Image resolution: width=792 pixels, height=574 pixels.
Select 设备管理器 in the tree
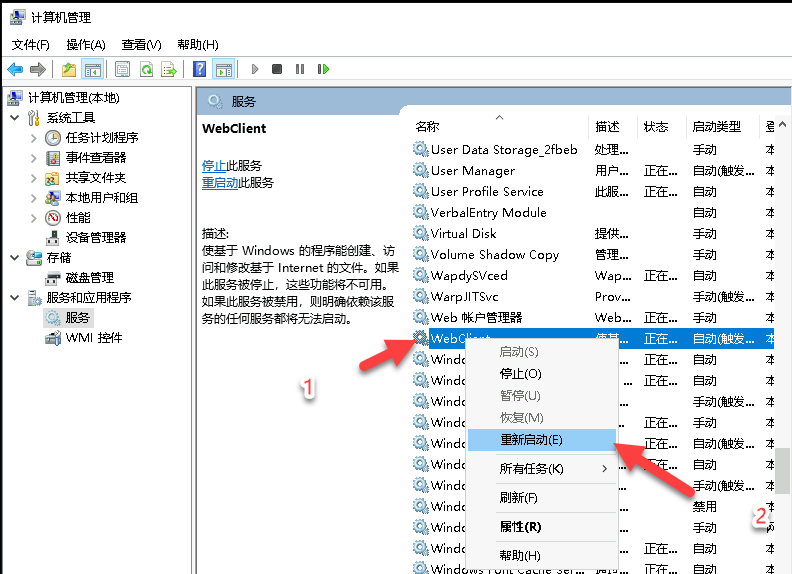[96, 238]
